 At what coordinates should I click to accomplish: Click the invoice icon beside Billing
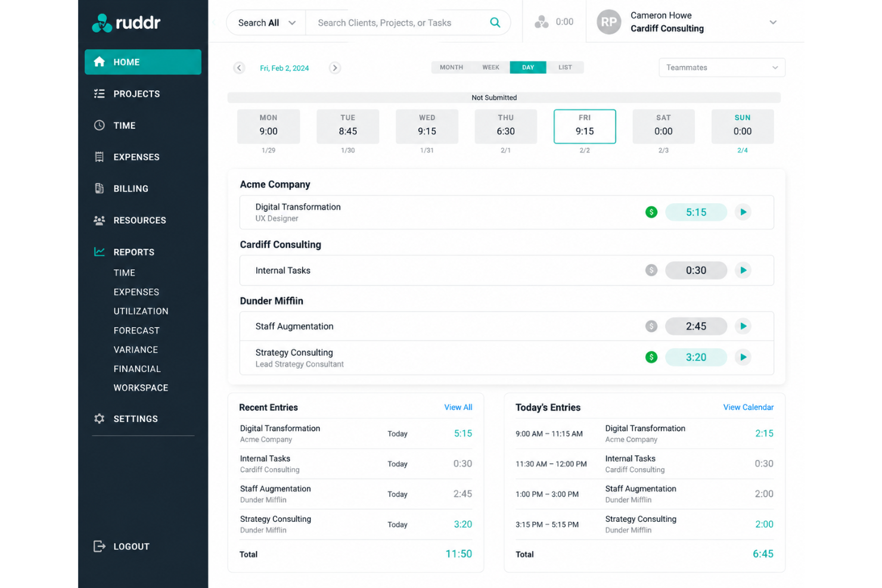coord(100,188)
